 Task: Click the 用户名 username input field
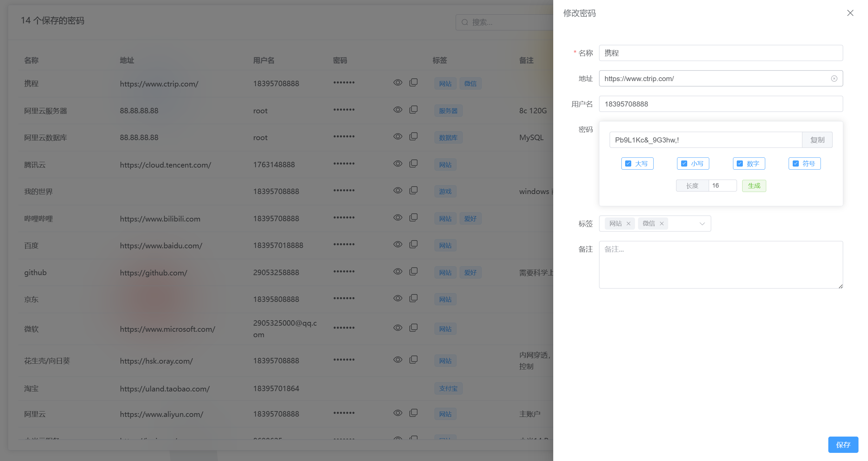(x=720, y=104)
